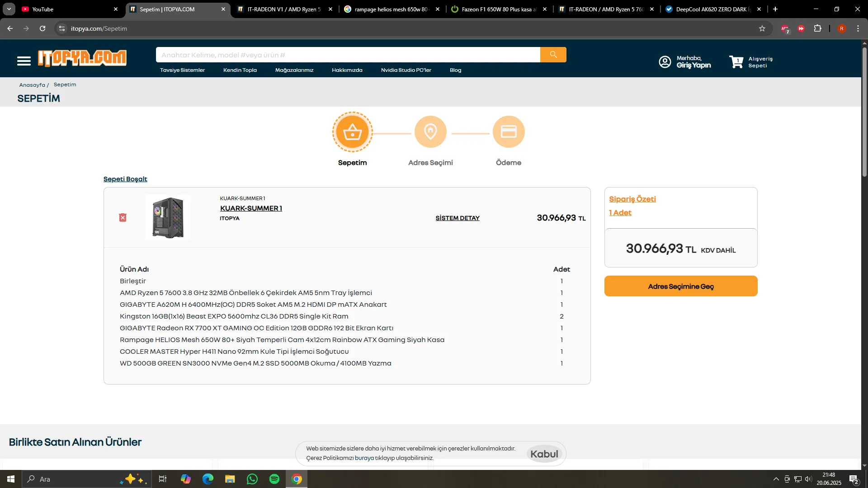
Task: Switch to the YouTube tab
Action: [43, 9]
